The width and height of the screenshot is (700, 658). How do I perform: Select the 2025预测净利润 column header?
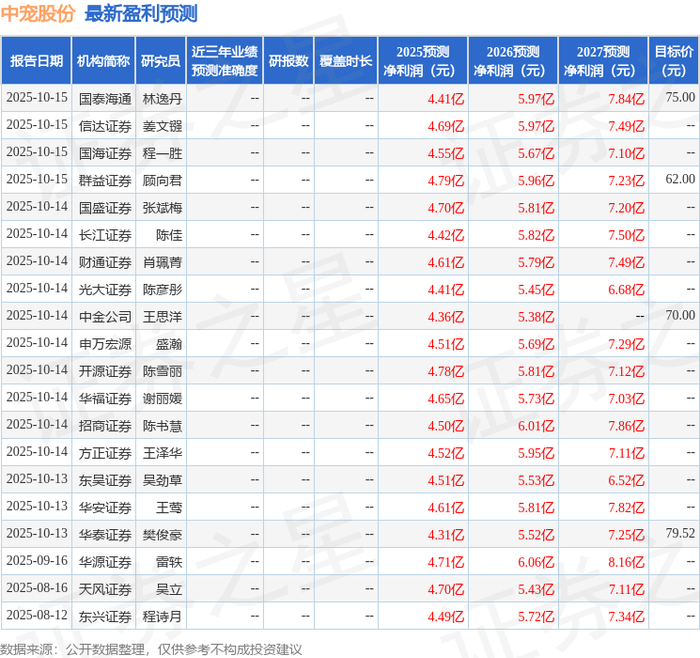(423, 61)
